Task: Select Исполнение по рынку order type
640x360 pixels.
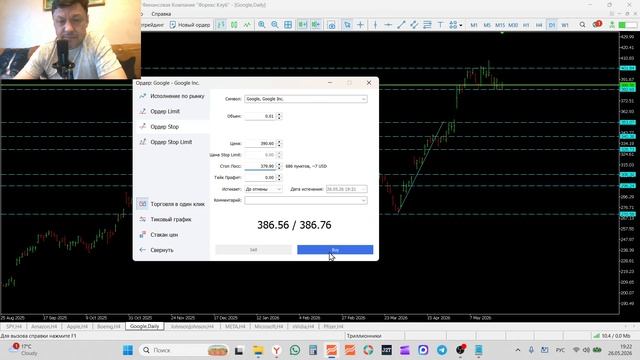Action: (172, 96)
